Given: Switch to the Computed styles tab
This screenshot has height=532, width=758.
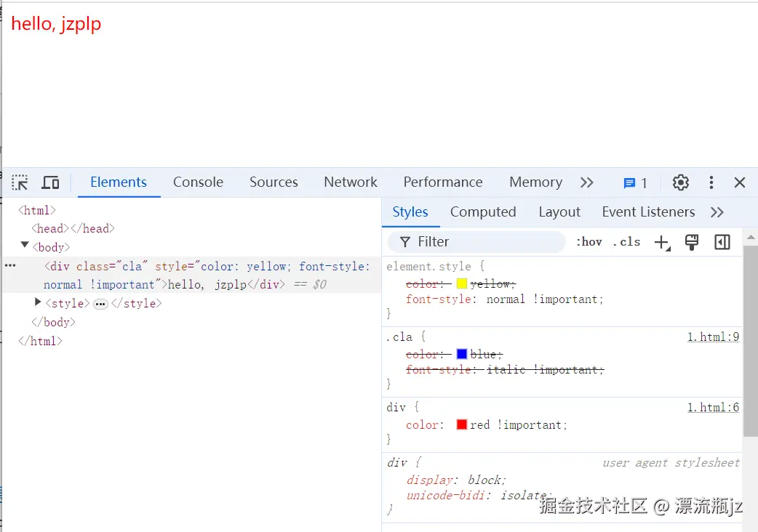Looking at the screenshot, I should tap(483, 211).
